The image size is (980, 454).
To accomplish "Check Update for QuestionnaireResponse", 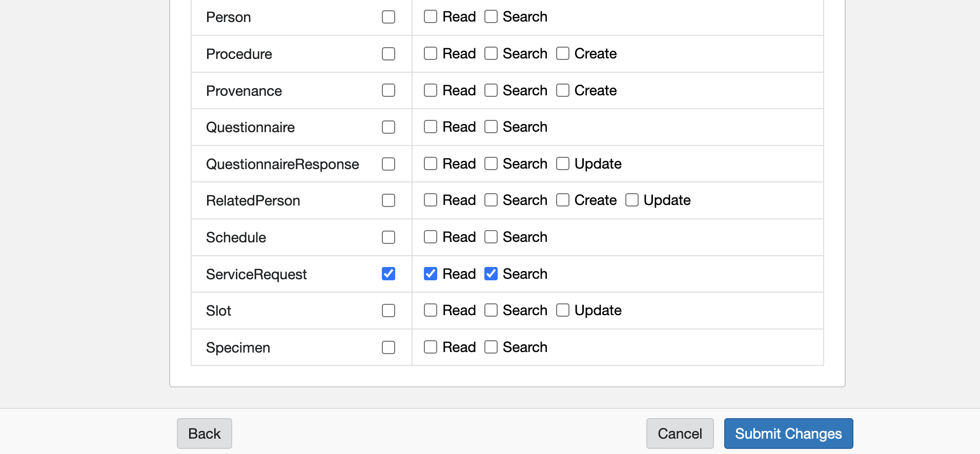I will coord(563,163).
